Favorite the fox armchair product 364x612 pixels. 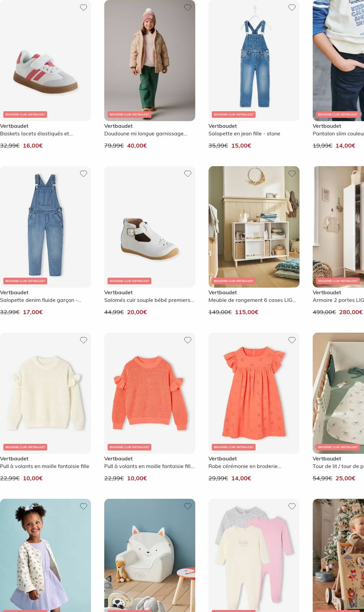[x=188, y=506]
